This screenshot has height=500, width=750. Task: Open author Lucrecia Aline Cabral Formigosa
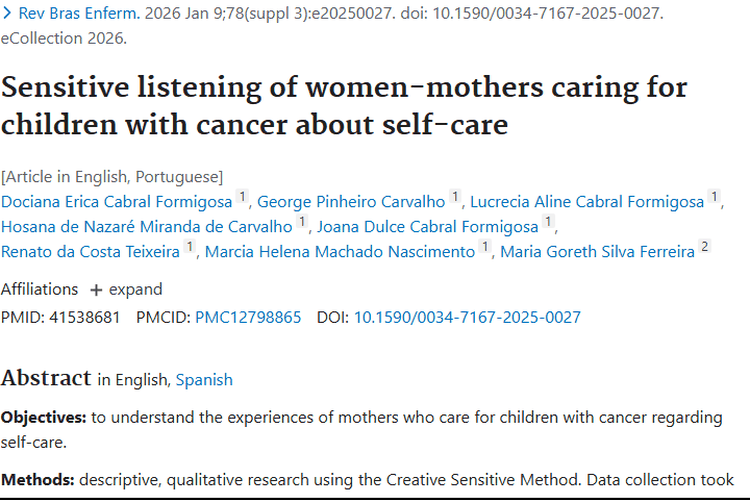587,202
